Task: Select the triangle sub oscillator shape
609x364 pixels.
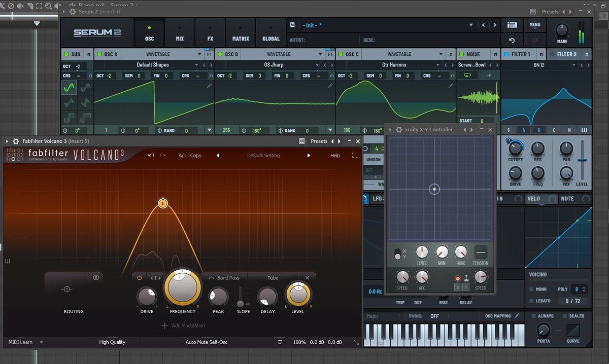Action: pos(69,102)
